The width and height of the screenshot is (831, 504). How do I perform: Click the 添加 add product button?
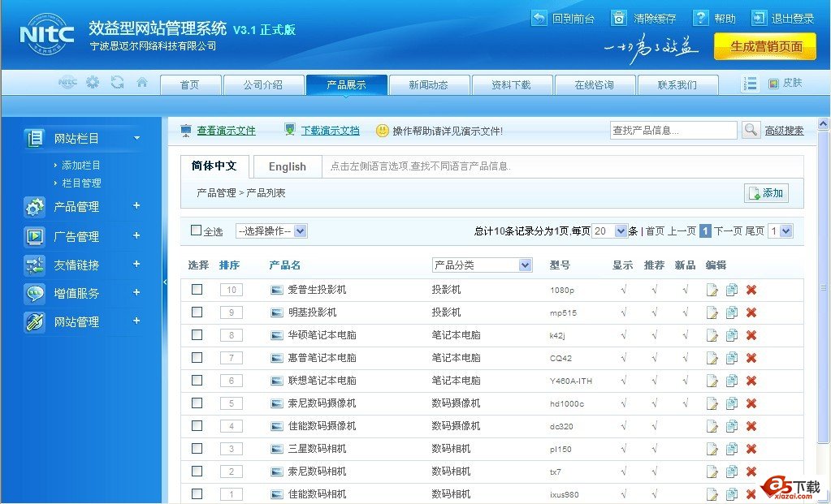tap(766, 193)
